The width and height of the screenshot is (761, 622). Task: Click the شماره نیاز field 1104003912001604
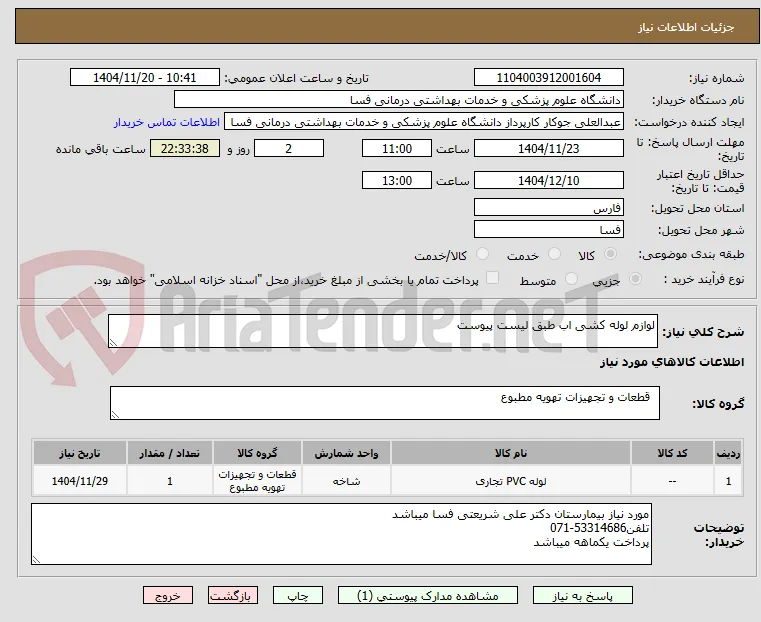tap(548, 78)
